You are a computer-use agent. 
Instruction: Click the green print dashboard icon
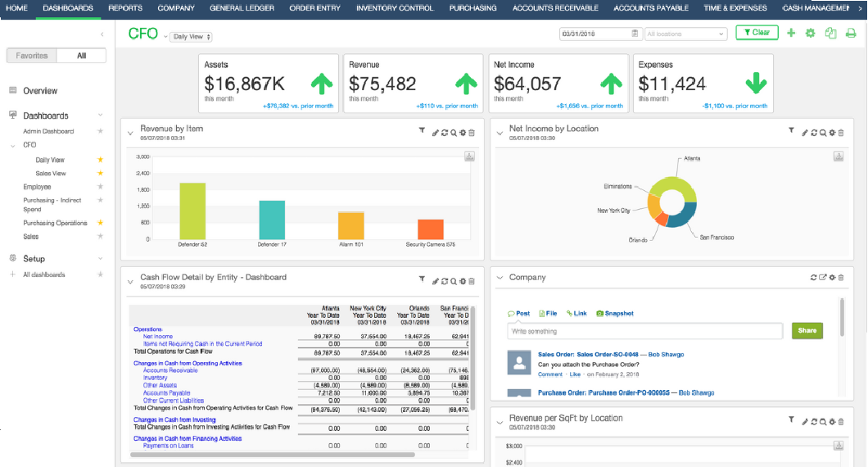[x=851, y=34]
